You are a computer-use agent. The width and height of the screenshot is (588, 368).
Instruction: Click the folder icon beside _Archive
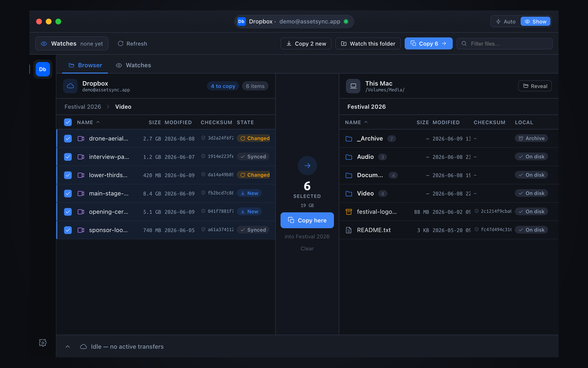[349, 139]
